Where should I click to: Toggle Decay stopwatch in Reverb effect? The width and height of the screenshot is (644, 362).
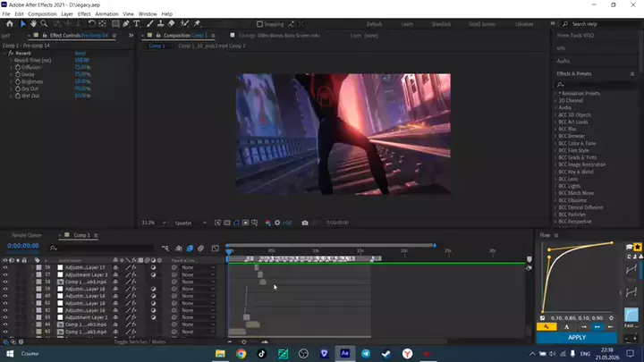click(18, 74)
